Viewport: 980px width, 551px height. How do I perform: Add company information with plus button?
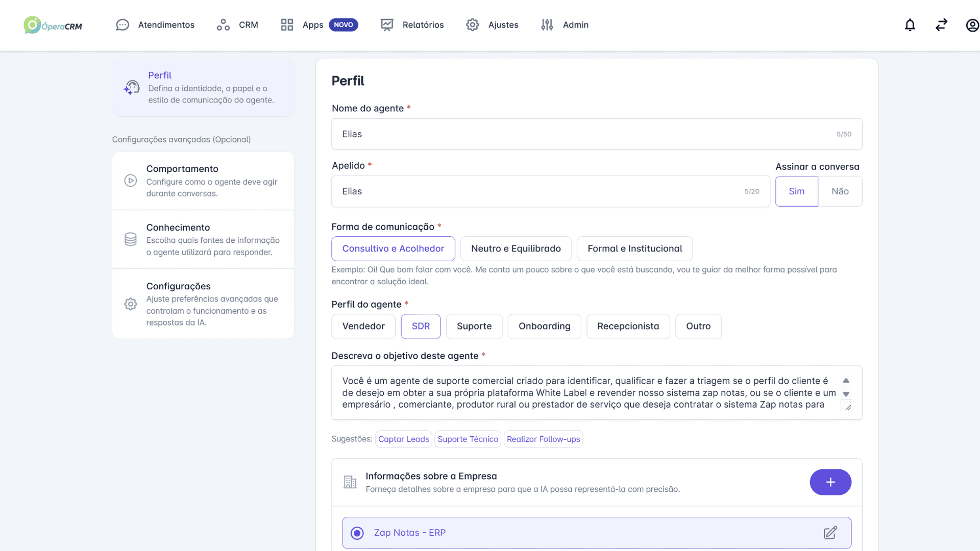[830, 482]
